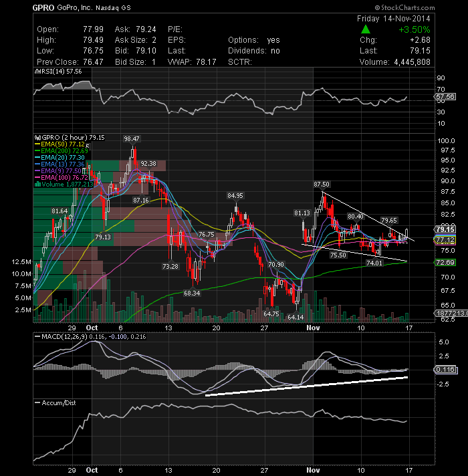The image size is (468, 476).
Task: Select the Volume value 4,445,808
Action: pyautogui.click(x=412, y=62)
